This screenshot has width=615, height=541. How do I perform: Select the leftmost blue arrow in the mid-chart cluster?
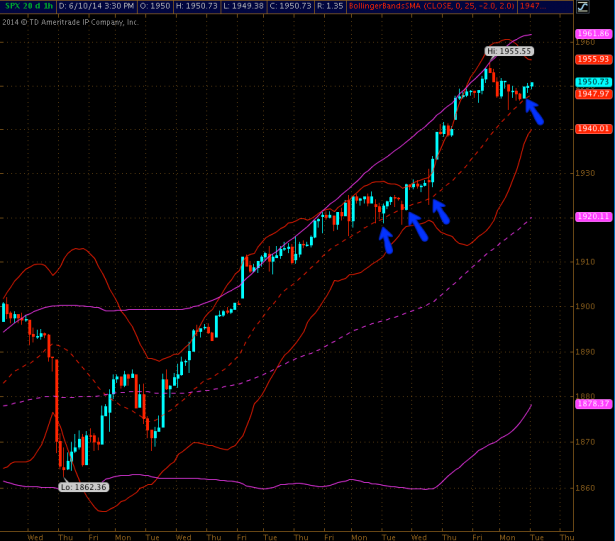click(x=384, y=238)
